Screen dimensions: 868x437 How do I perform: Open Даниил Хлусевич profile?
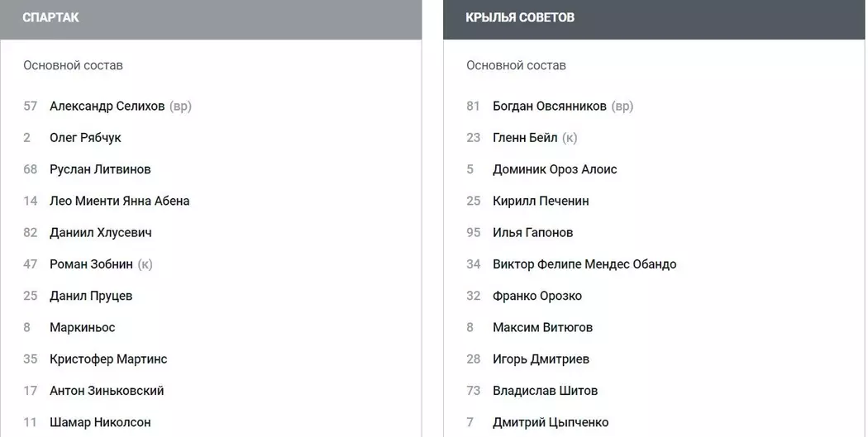point(100,233)
